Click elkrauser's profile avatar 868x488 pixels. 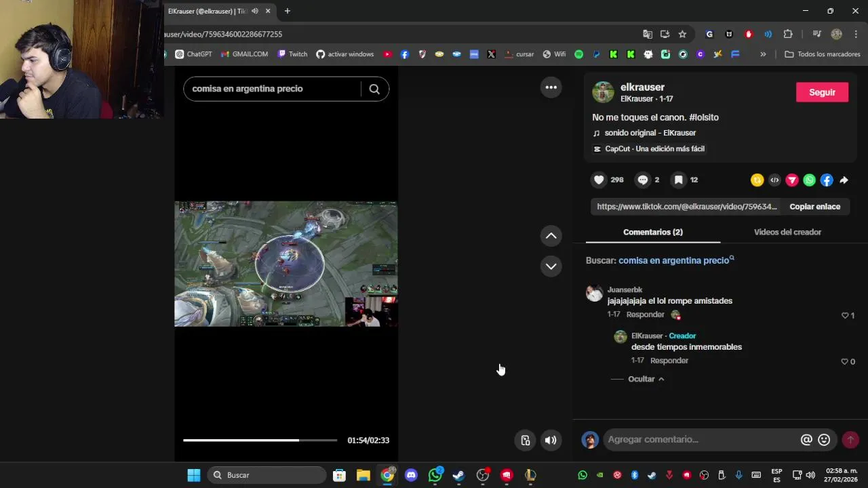point(603,92)
